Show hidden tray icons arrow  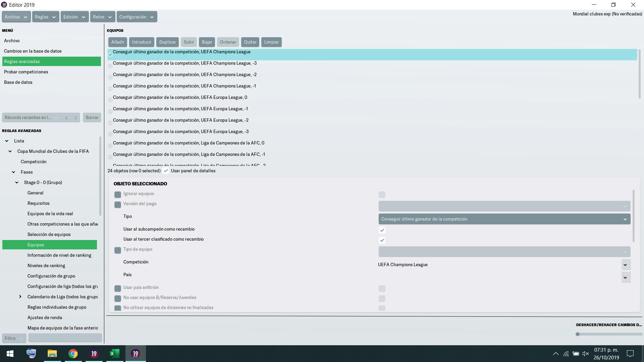pyautogui.click(x=556, y=354)
